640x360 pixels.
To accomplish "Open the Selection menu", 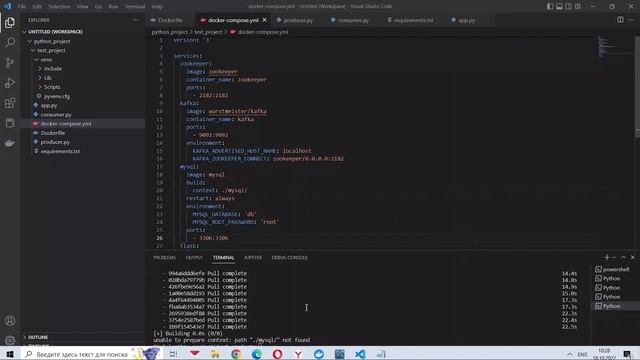I will [x=59, y=7].
